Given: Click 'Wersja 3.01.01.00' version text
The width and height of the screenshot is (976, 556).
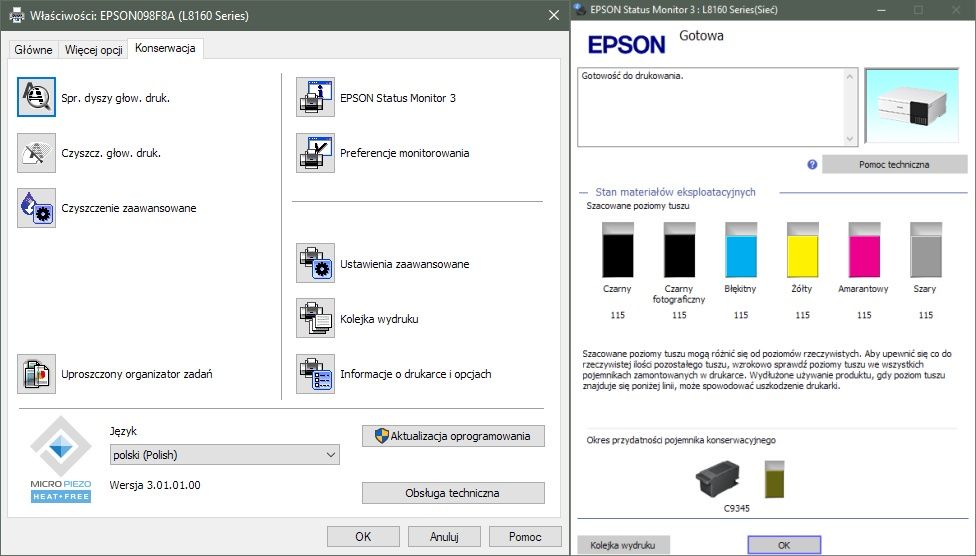Looking at the screenshot, I should (155, 485).
